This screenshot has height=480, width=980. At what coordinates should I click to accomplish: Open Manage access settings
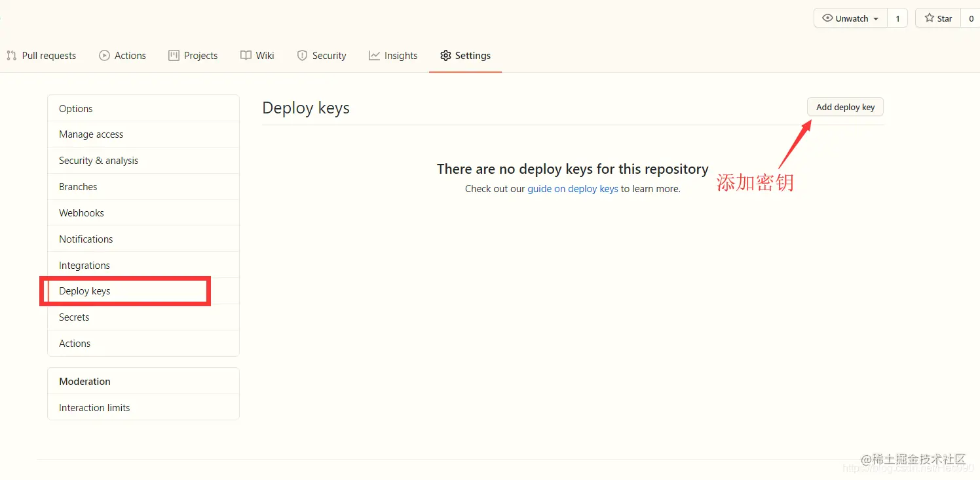(143, 134)
